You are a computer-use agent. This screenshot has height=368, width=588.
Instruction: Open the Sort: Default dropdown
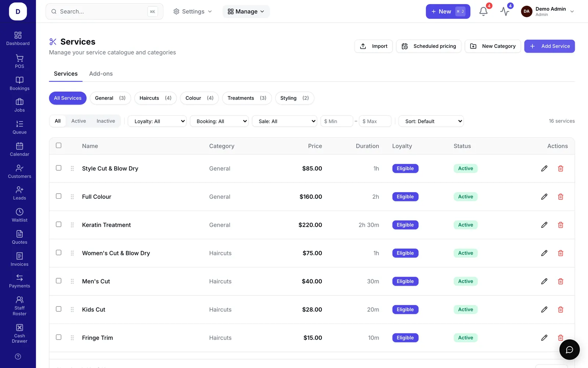(x=431, y=121)
